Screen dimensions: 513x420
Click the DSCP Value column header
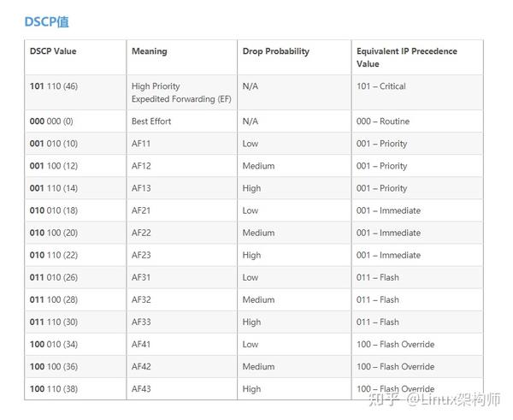[x=53, y=51]
